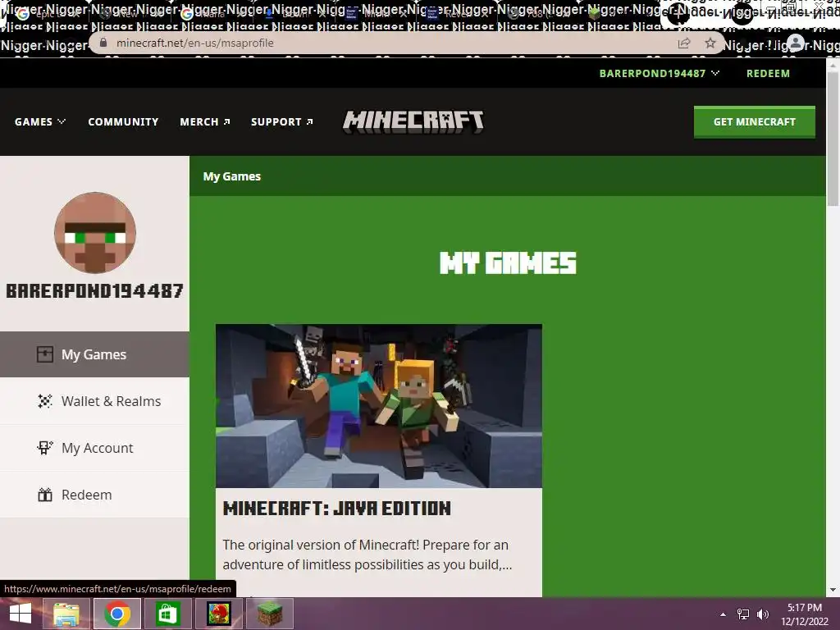Click the My Account character icon
Image resolution: width=840 pixels, height=630 pixels.
45,447
